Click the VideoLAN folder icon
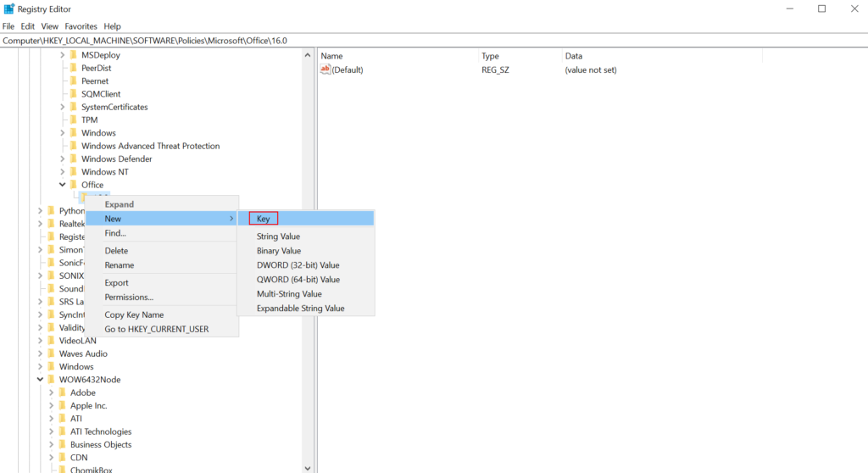 [x=52, y=341]
